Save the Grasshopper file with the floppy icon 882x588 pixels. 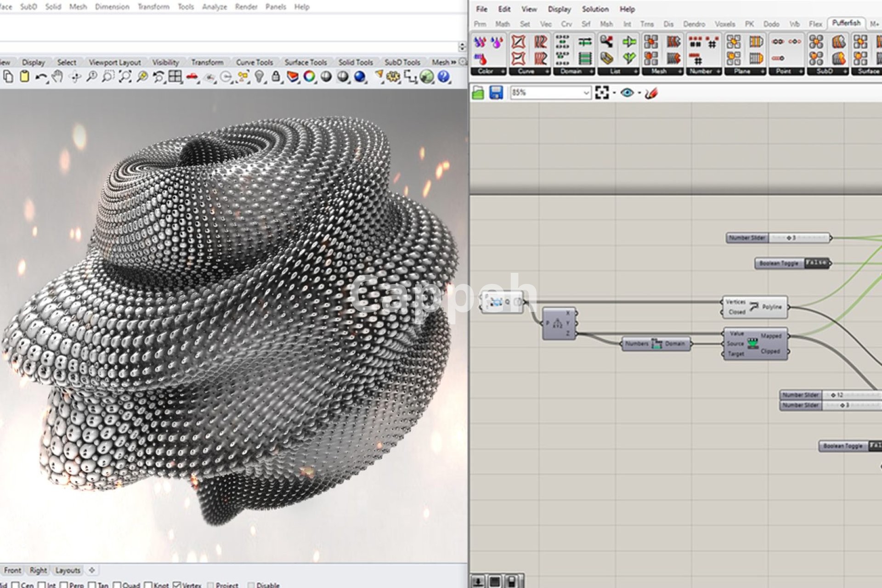tap(496, 93)
